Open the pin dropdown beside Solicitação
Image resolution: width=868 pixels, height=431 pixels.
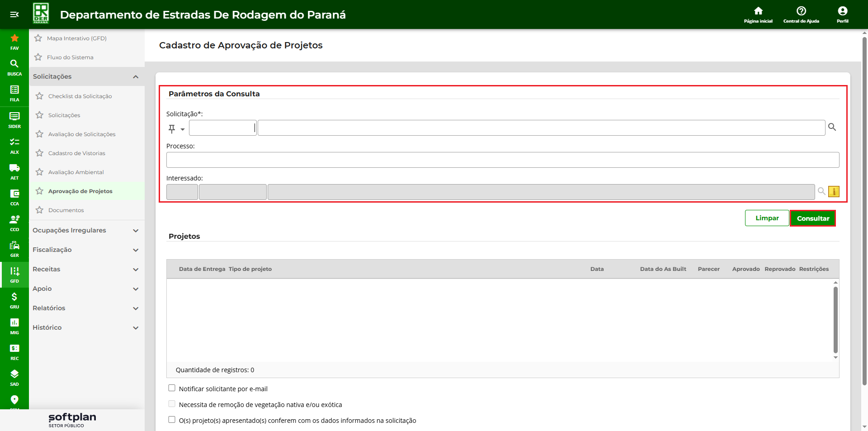(182, 129)
